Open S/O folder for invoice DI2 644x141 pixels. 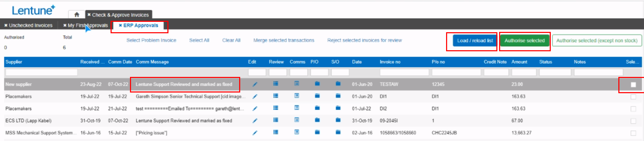[x=338, y=108]
